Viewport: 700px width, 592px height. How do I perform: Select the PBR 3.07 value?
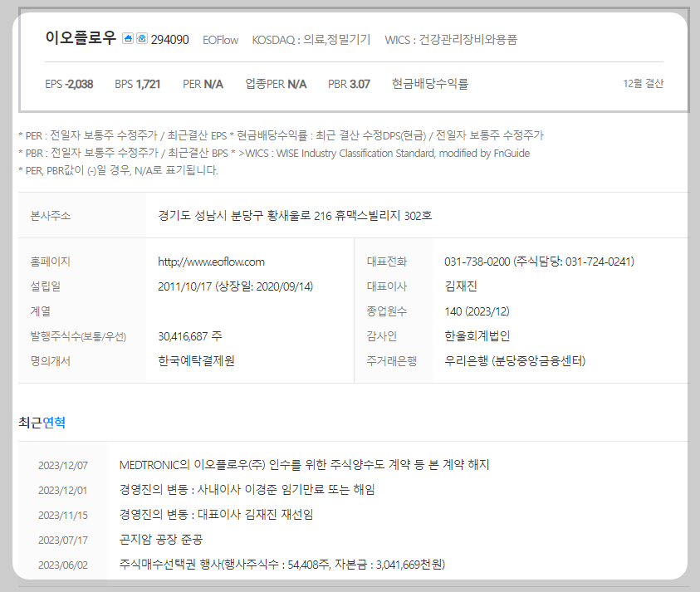(349, 84)
